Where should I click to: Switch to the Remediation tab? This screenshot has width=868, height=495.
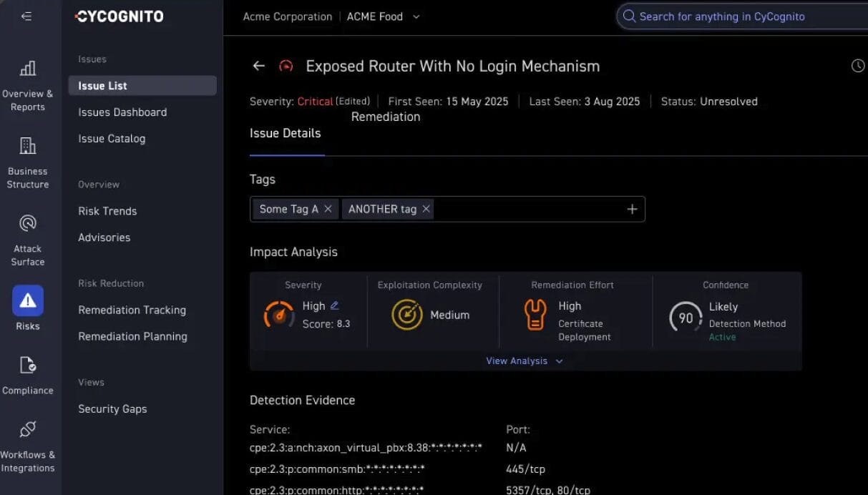pos(386,117)
